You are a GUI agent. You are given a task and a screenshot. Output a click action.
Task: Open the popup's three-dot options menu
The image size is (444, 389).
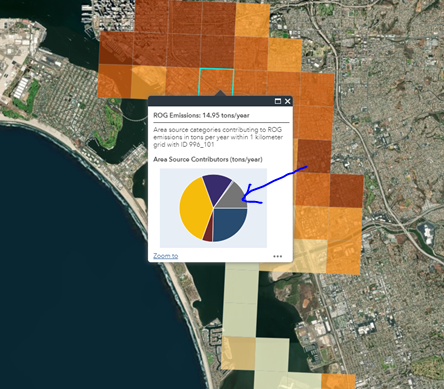point(277,256)
